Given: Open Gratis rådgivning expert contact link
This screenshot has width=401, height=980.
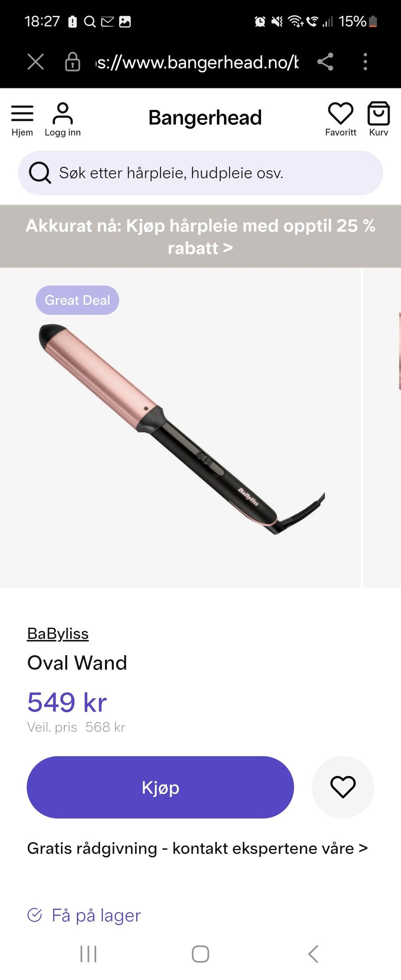Looking at the screenshot, I should click(197, 848).
